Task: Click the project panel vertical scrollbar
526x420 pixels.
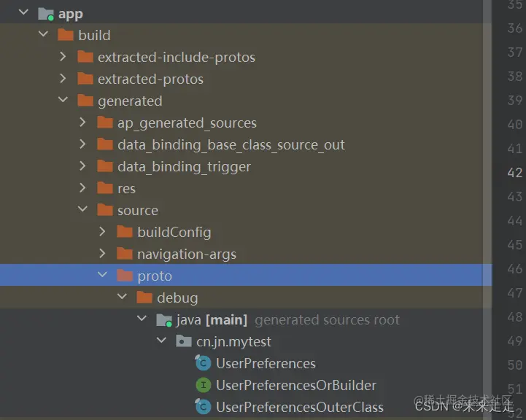Action: pos(487,210)
